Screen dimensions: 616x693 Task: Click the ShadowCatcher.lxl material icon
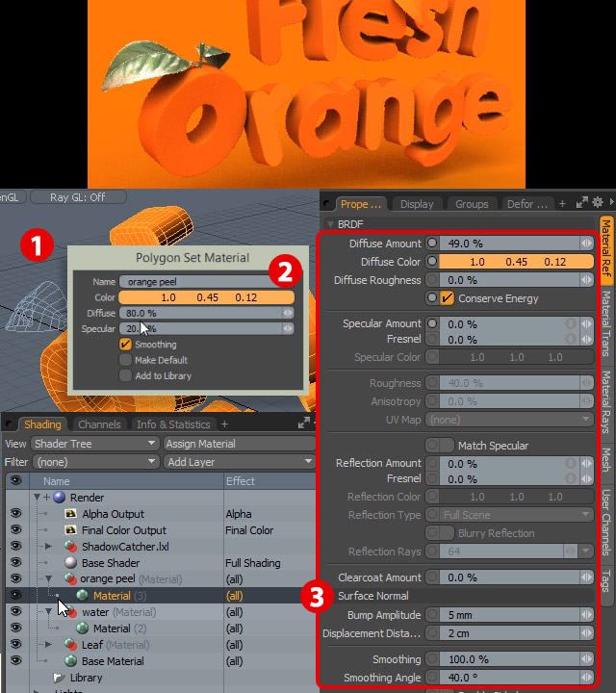point(70,547)
